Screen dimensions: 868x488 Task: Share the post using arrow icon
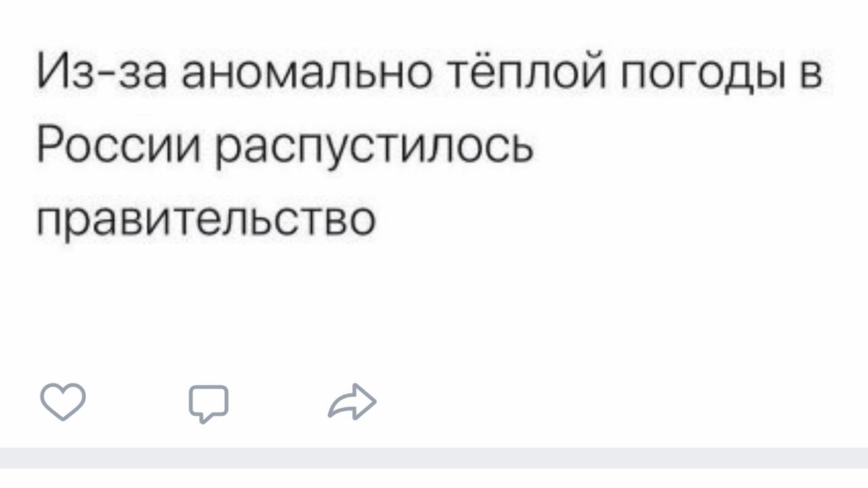pos(352,403)
